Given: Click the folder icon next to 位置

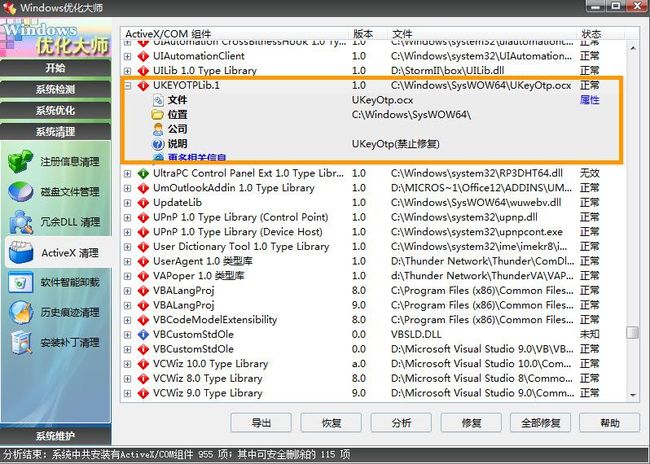Looking at the screenshot, I should point(158,114).
